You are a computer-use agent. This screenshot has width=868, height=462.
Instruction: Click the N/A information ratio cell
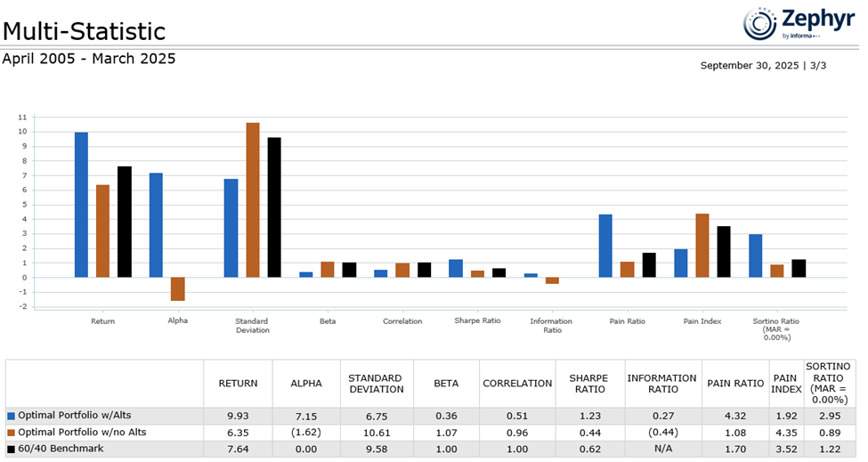[x=662, y=449]
